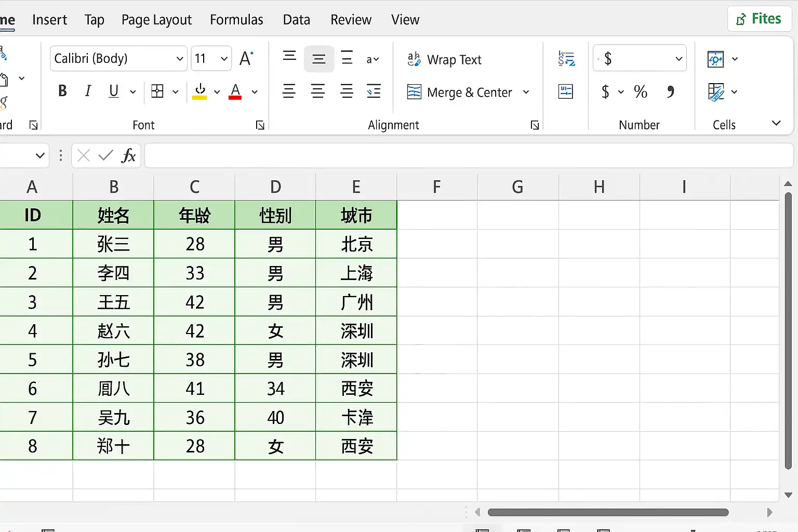798x532 pixels.
Task: Expand the Merge & Center dropdown arrow
Action: tap(526, 92)
